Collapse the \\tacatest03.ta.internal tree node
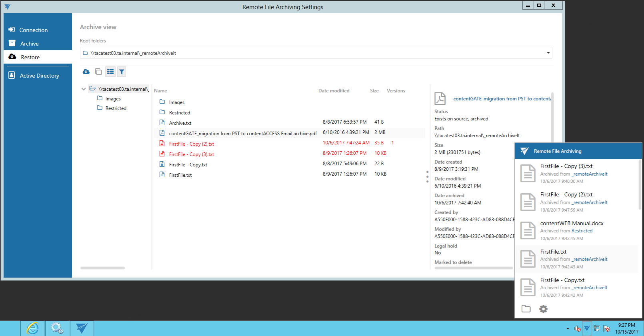This screenshot has height=336, width=644. [x=84, y=89]
